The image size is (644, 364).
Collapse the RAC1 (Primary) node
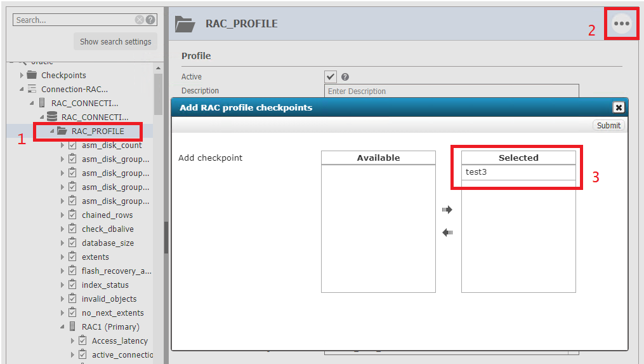pyautogui.click(x=62, y=327)
